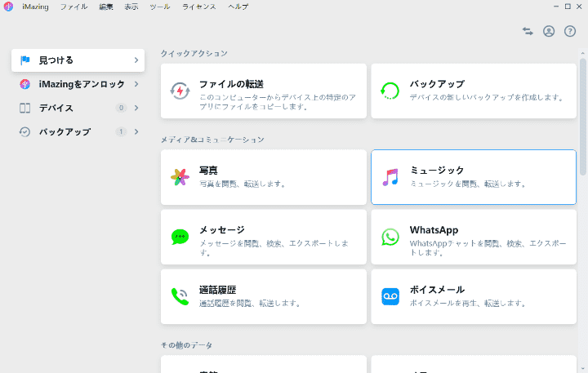
Task: Click the デバイス sidebar device icon
Action: coord(24,108)
